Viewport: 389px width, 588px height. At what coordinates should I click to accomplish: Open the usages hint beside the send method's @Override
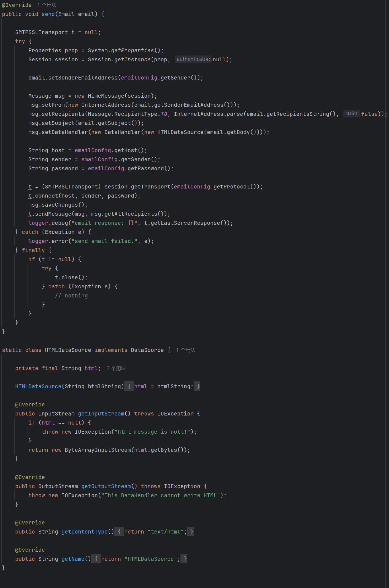click(47, 5)
